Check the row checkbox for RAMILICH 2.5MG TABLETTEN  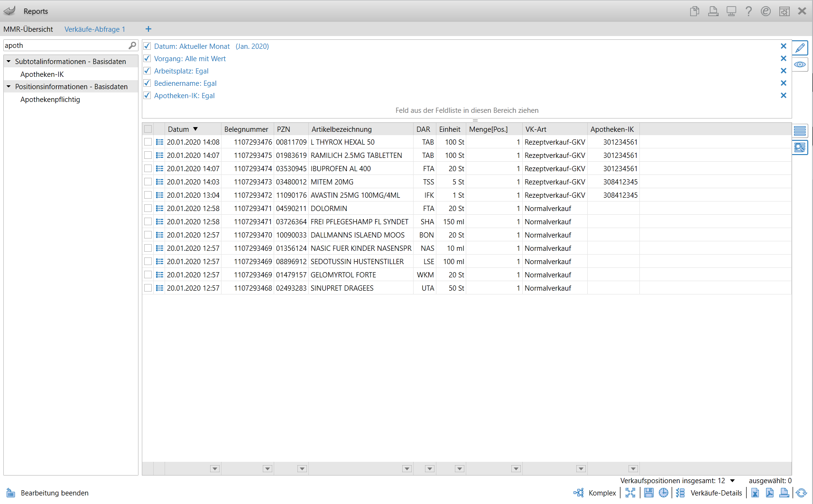[x=148, y=155]
